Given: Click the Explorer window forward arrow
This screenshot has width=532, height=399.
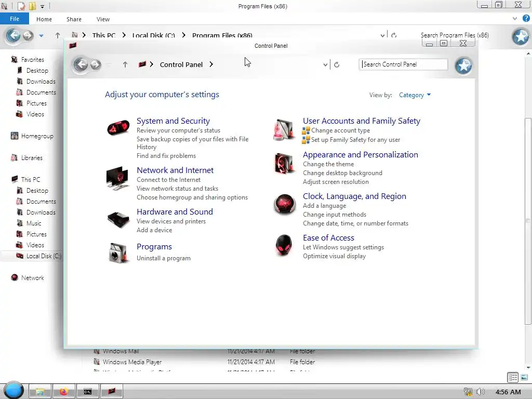Looking at the screenshot, I should 28,35.
